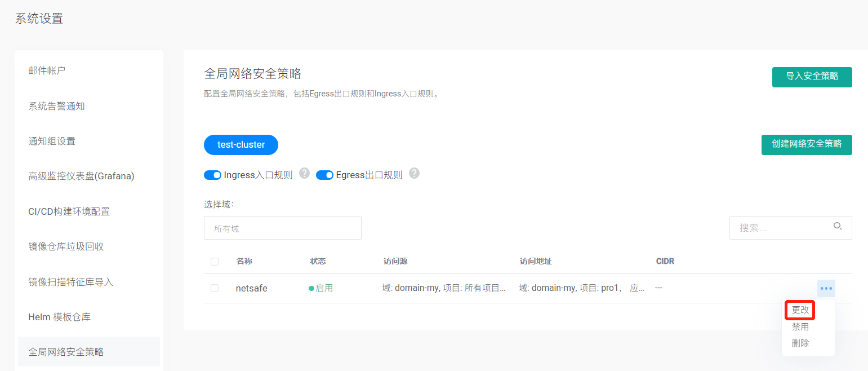
Task: Click help icon next to Ingress入口规则
Action: tap(305, 173)
